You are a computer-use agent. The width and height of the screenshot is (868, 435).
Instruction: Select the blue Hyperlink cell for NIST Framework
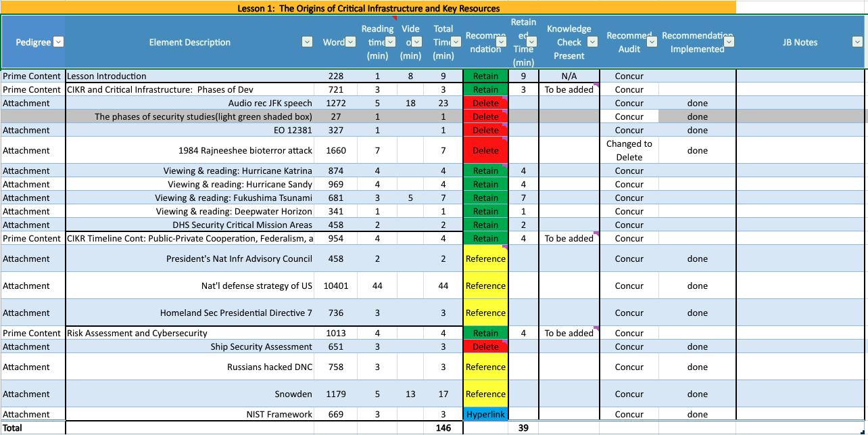click(x=485, y=414)
